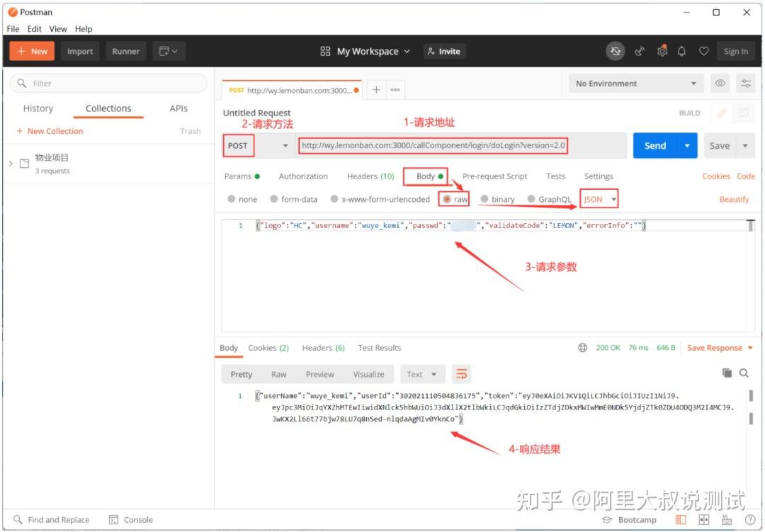Switch to the Collections tab

pos(108,108)
